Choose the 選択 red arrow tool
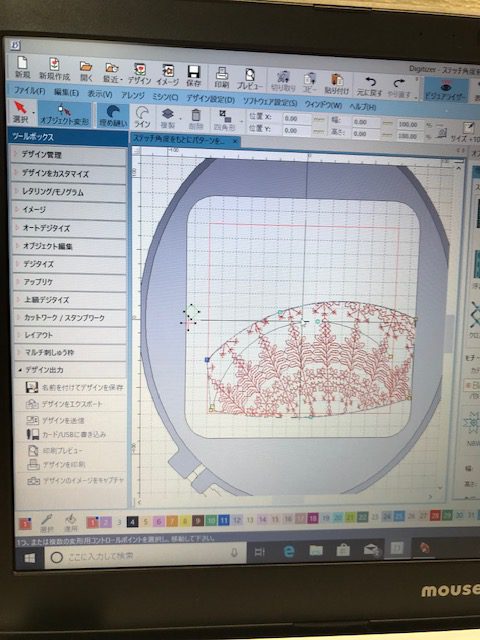 (20, 112)
